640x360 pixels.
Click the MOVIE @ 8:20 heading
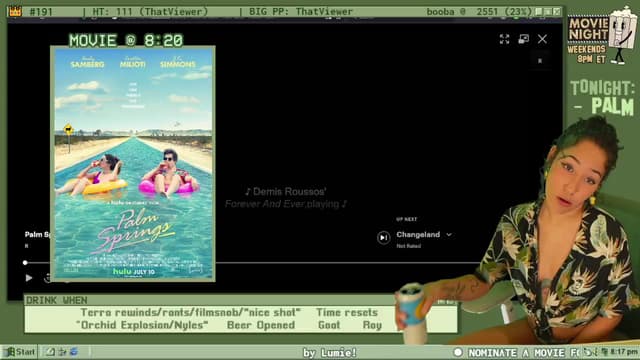point(126,40)
